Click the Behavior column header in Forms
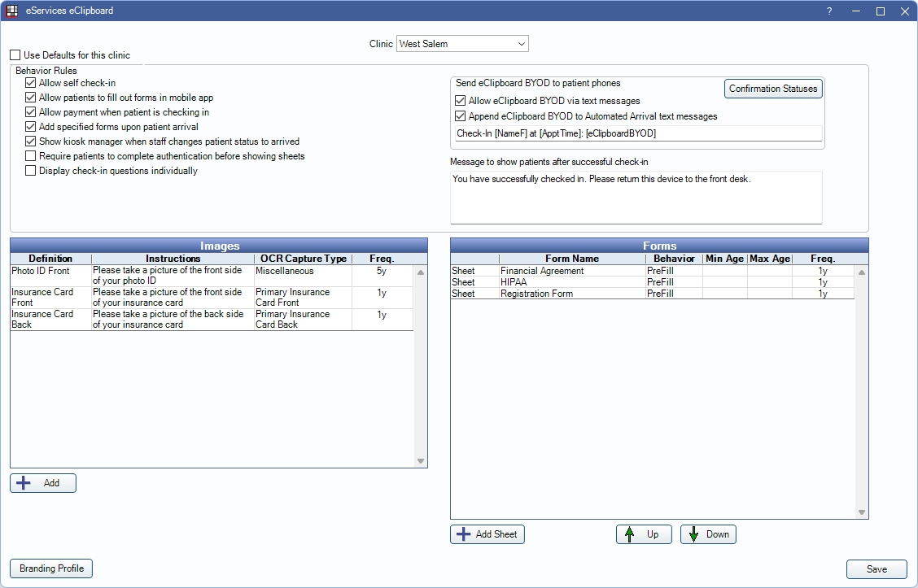 [674, 259]
